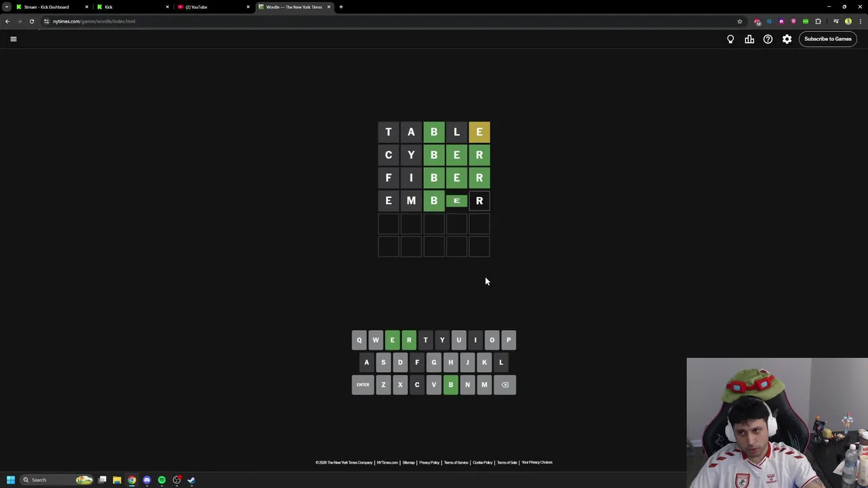Open the Sitemap footer link
The width and height of the screenshot is (868, 488).
(x=408, y=462)
